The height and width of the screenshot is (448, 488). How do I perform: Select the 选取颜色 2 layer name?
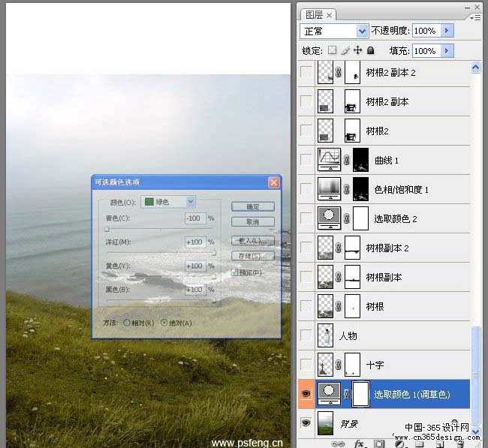coord(395,218)
